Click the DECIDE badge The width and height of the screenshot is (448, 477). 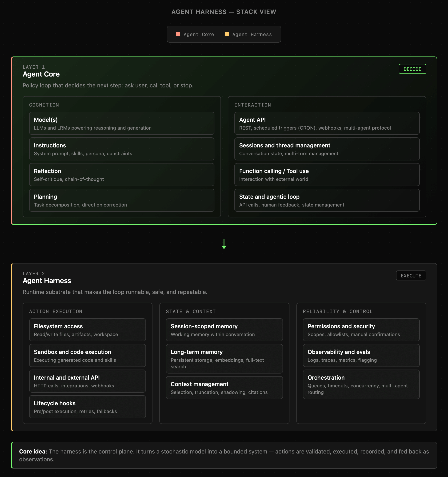412,69
